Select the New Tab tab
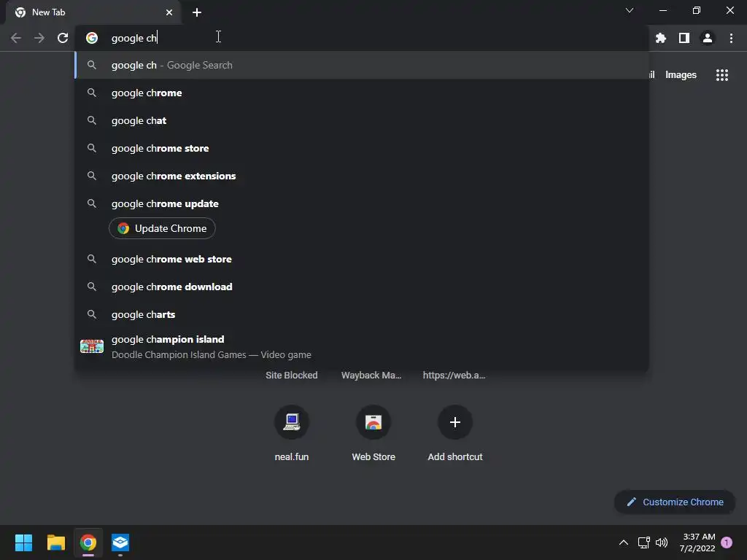The width and height of the screenshot is (747, 560). [93, 12]
